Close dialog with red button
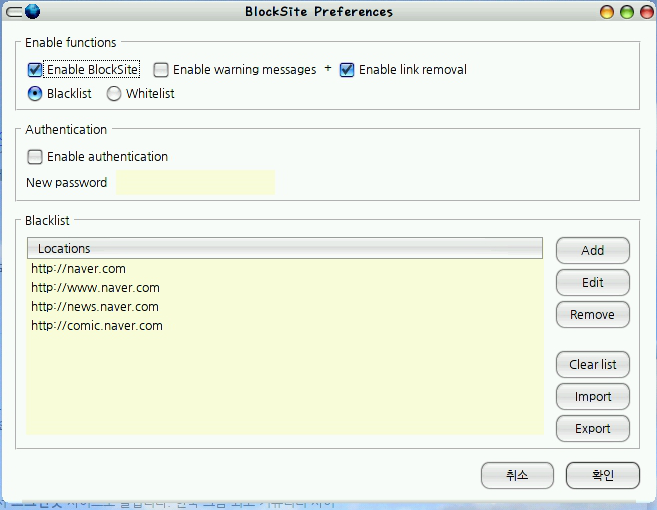The image size is (657, 510). click(x=647, y=12)
